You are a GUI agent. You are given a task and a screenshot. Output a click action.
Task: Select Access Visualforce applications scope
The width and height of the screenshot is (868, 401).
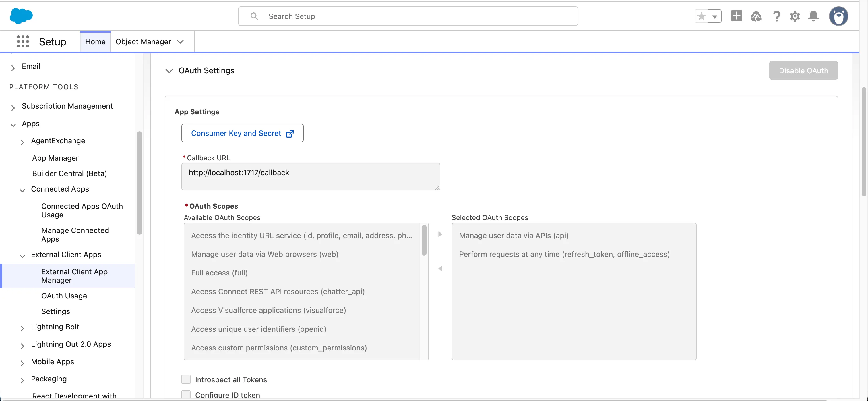[x=302, y=310]
